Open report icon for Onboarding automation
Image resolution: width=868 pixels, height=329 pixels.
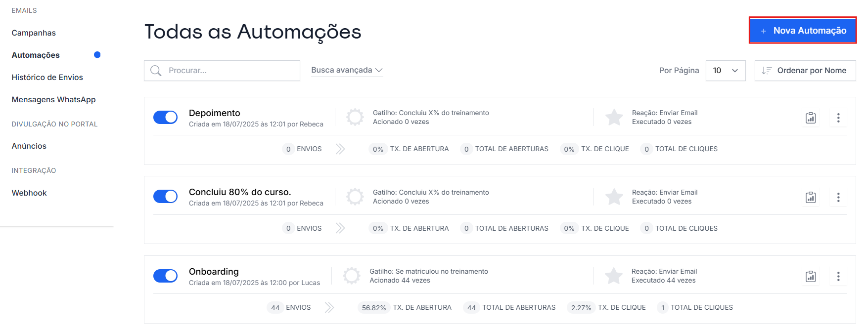pyautogui.click(x=811, y=277)
